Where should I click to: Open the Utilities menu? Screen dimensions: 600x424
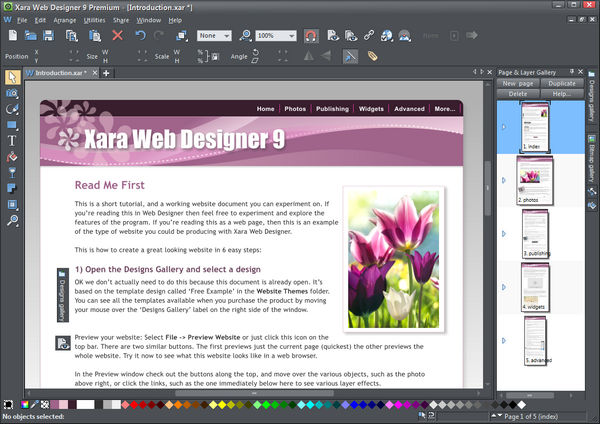(96, 19)
